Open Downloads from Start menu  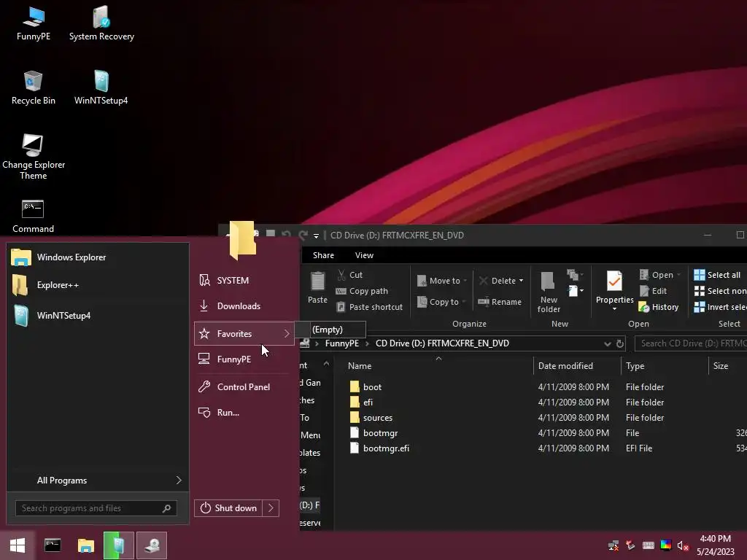[x=244, y=306]
